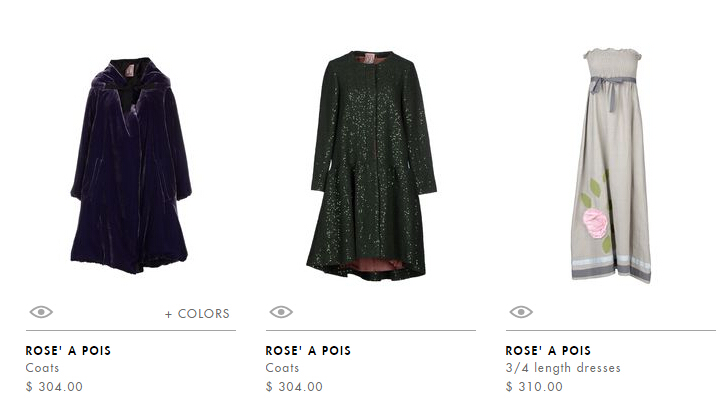Select Coats category under the purple coat

(42, 368)
